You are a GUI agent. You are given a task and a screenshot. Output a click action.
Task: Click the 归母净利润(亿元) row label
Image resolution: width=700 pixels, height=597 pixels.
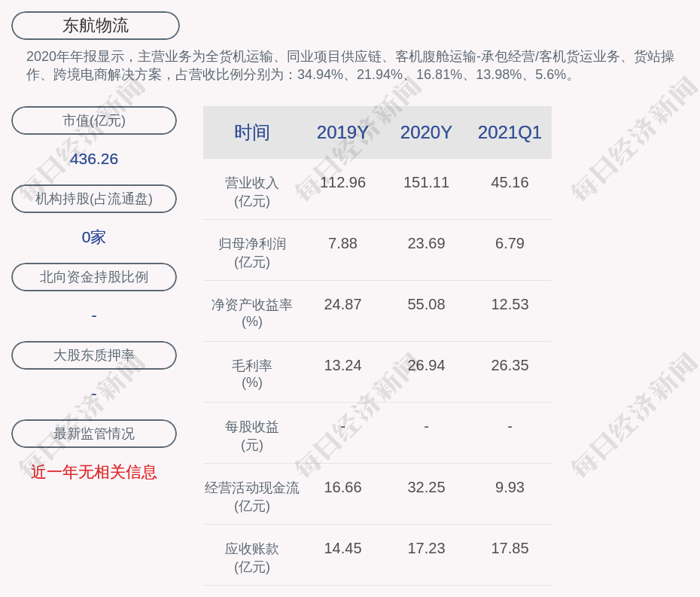(252, 253)
